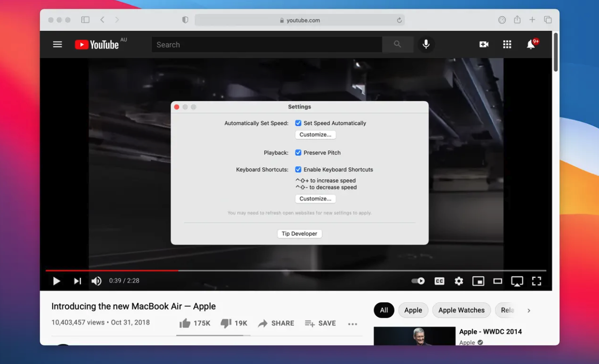
Task: Seek on the red video progress bar
Action: point(112,271)
